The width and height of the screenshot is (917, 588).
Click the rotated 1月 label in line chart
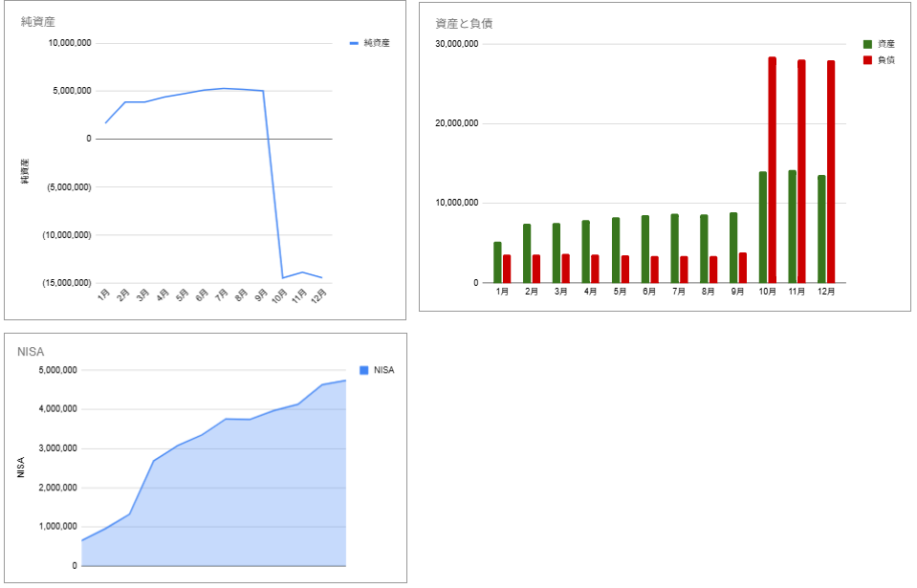(x=104, y=294)
